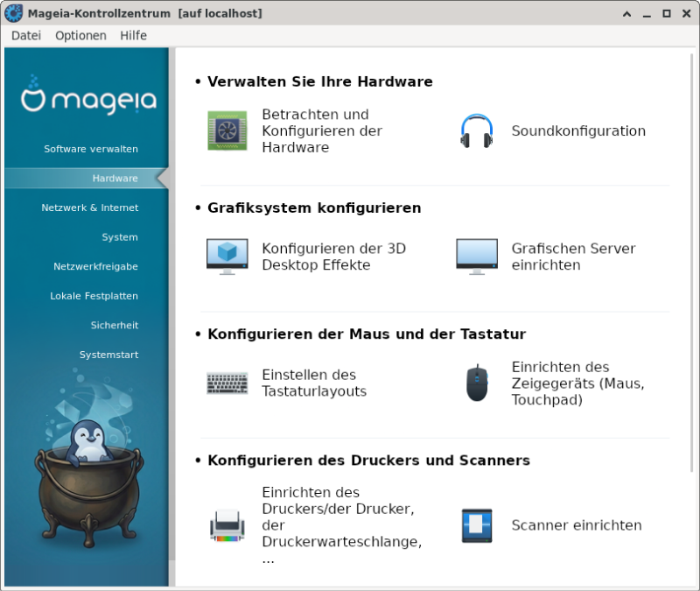This screenshot has height=591, width=700.
Task: Click the keyboard layout icon
Action: 227,383
